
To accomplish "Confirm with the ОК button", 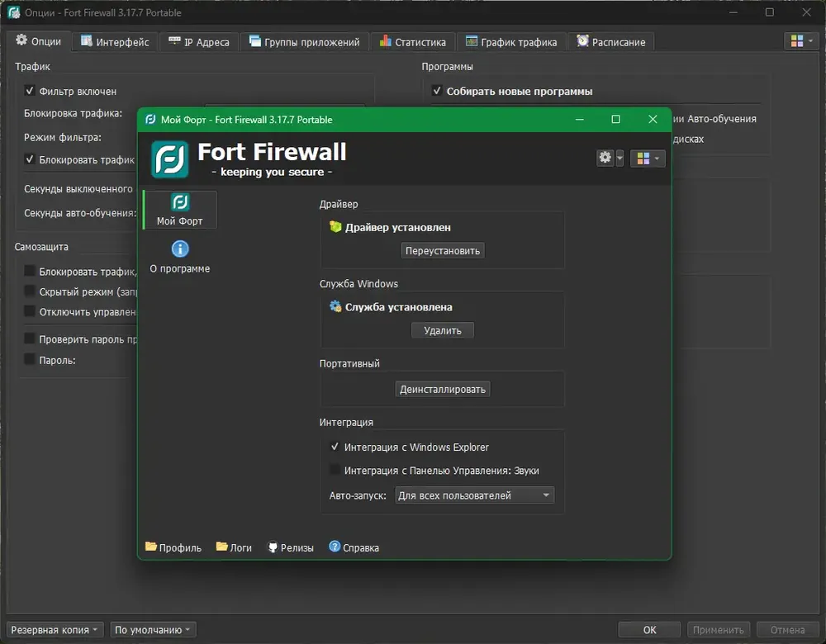I will pyautogui.click(x=649, y=629).
